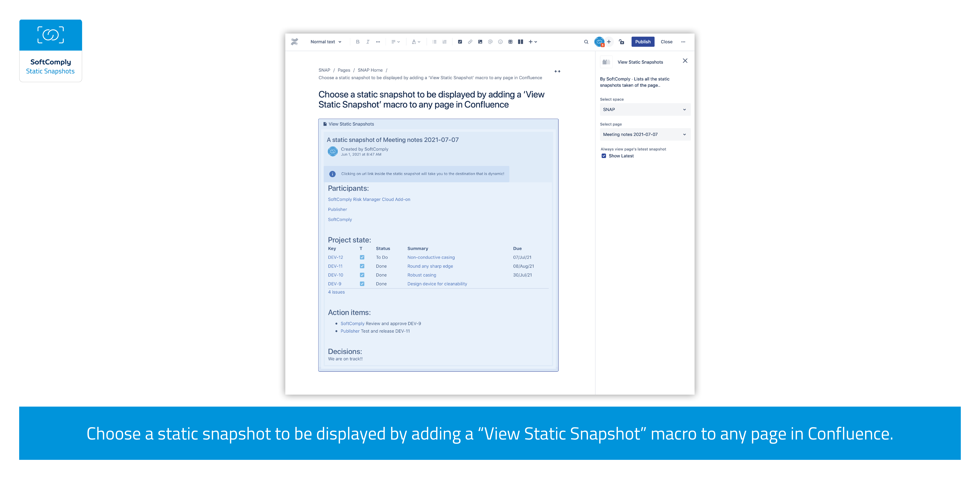
Task: Insert page layouts columns icon
Action: (520, 42)
